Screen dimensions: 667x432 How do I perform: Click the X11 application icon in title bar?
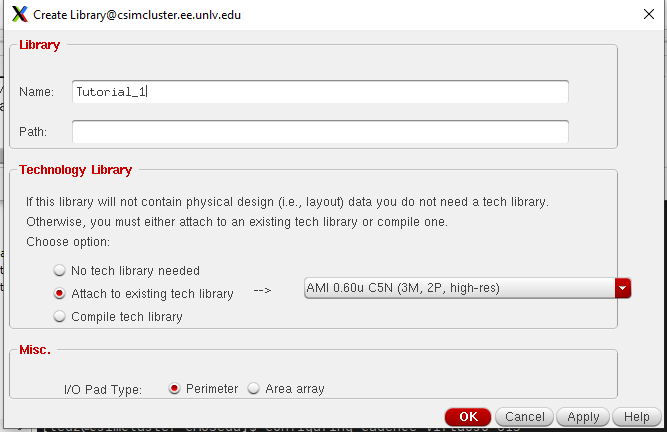coord(20,15)
